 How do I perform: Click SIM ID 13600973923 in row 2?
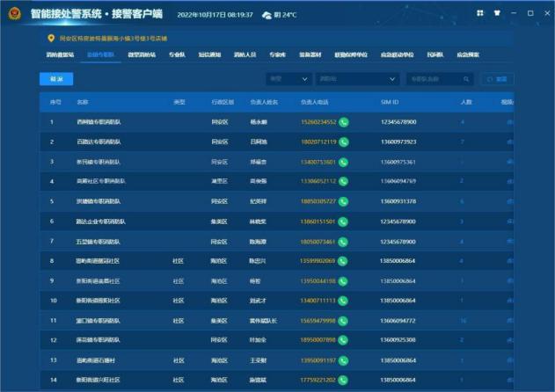coord(398,142)
